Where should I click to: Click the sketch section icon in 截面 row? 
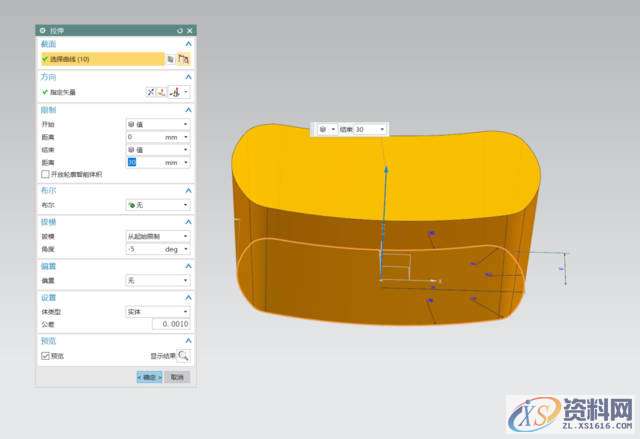point(183,60)
